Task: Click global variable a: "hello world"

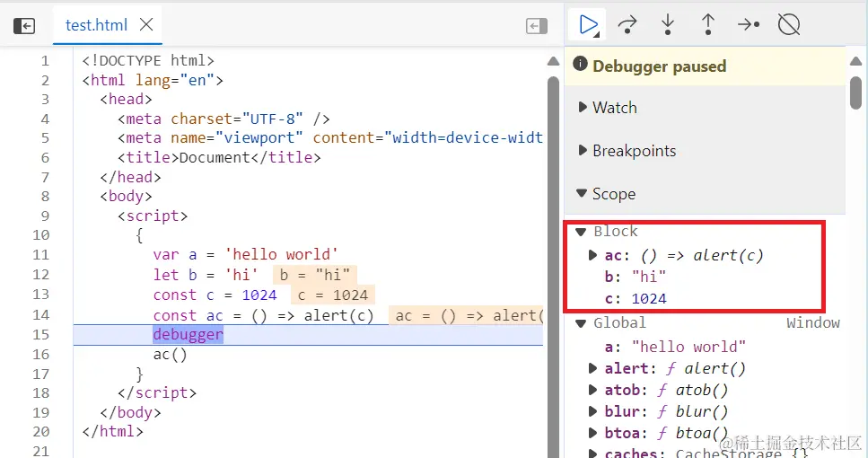Action: coord(675,347)
